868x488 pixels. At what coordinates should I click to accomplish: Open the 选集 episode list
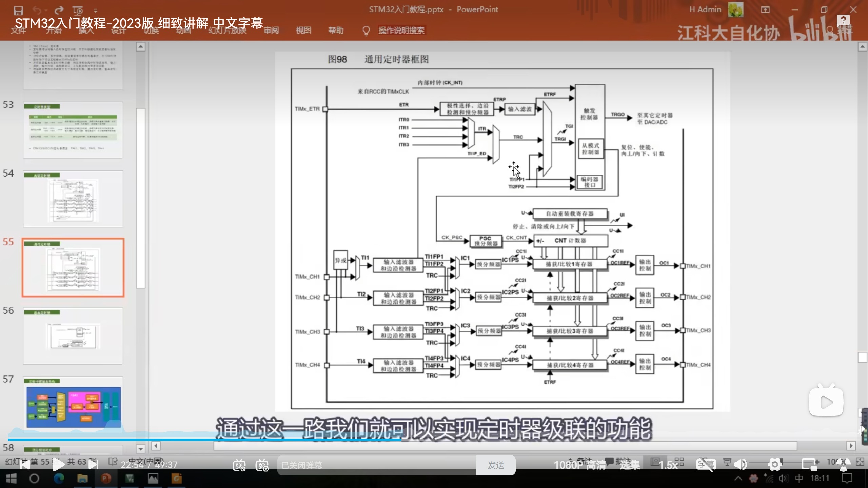coord(630,465)
